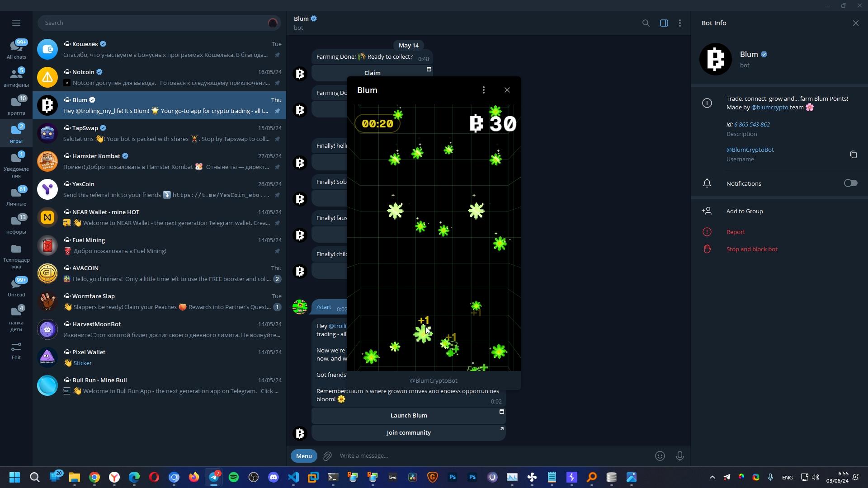Click the Launch Blum button
Screen dimensions: 868x488
click(408, 415)
